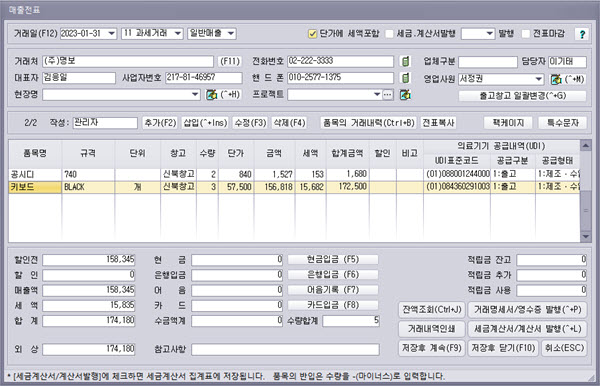Click 수정(F3) button

point(250,123)
